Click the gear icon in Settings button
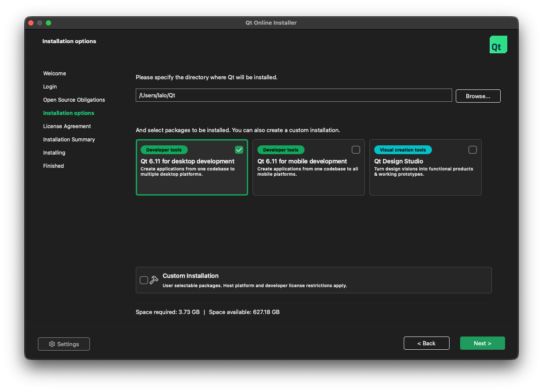 click(52, 344)
